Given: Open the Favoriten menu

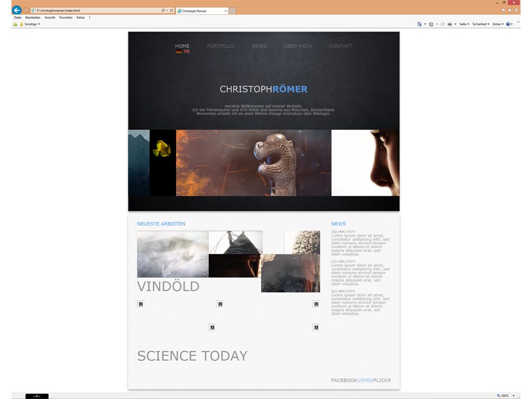Looking at the screenshot, I should tap(65, 17).
